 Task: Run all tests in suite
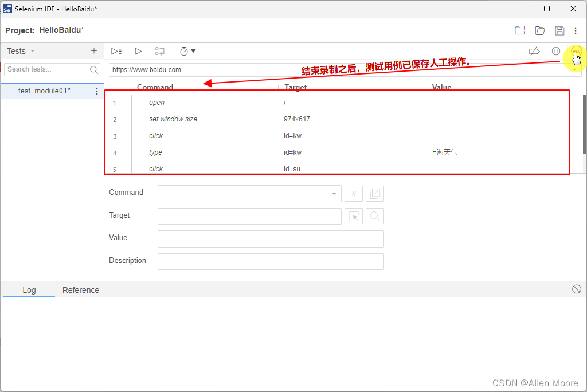116,52
